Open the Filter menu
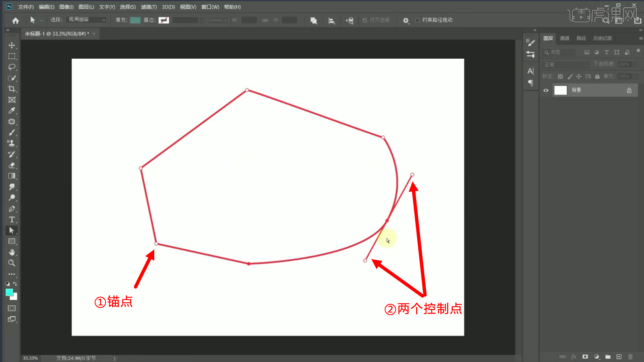Image resolution: width=644 pixels, height=362 pixels. pos(149,7)
